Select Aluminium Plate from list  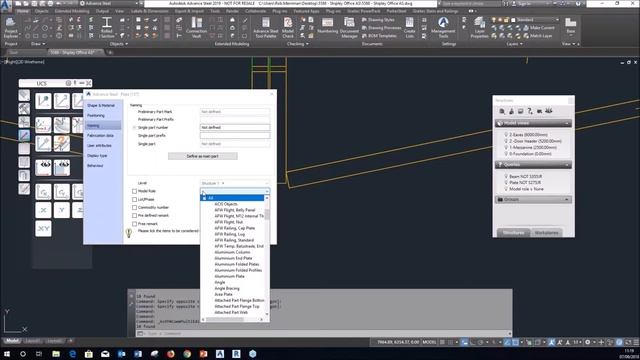(229, 276)
